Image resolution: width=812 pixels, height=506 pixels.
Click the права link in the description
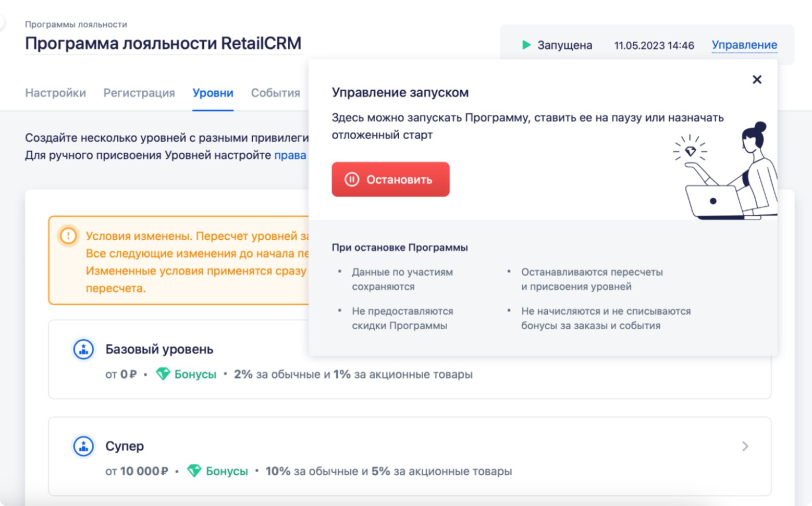290,155
